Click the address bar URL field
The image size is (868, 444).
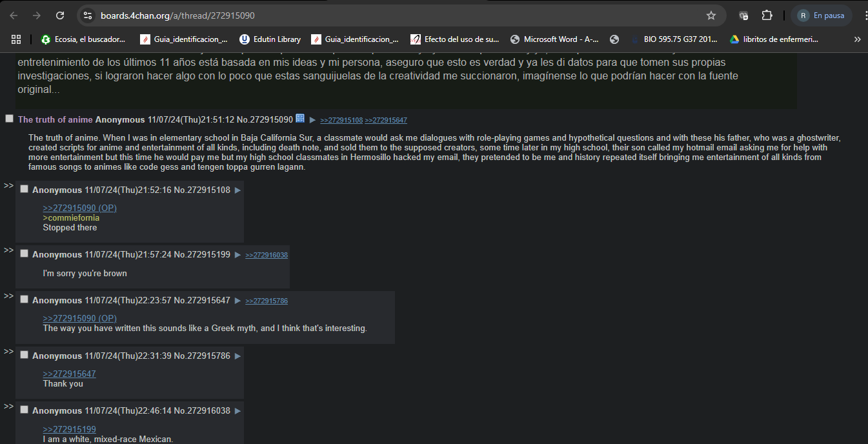(387, 15)
